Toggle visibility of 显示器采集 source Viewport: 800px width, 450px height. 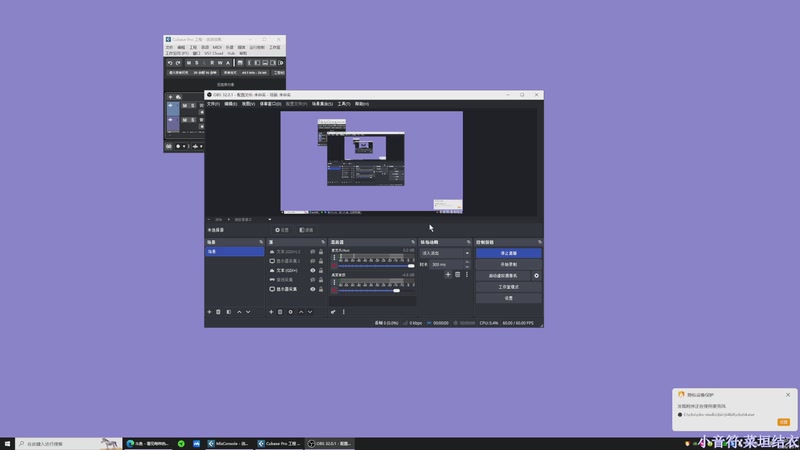click(x=312, y=289)
